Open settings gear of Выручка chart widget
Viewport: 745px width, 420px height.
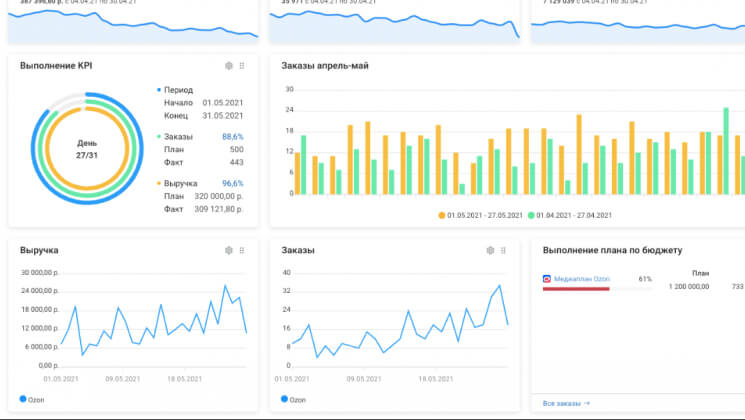229,250
